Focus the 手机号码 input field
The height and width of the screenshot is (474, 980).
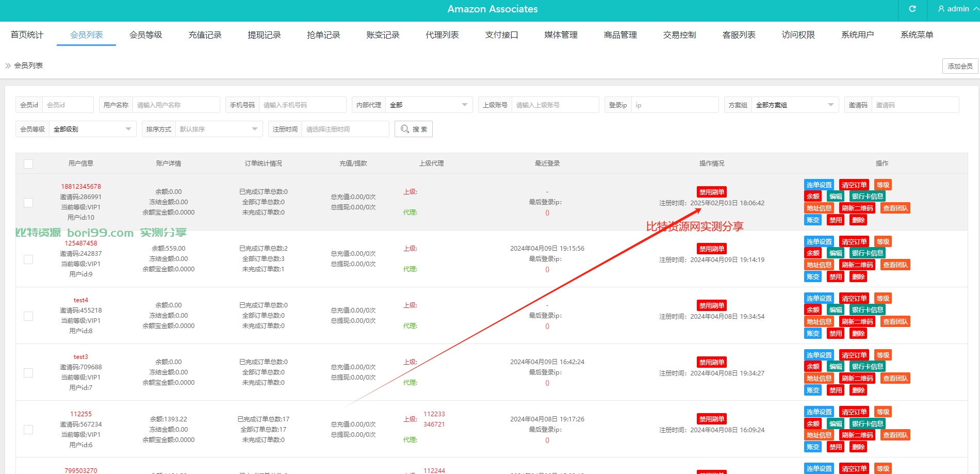[302, 105]
